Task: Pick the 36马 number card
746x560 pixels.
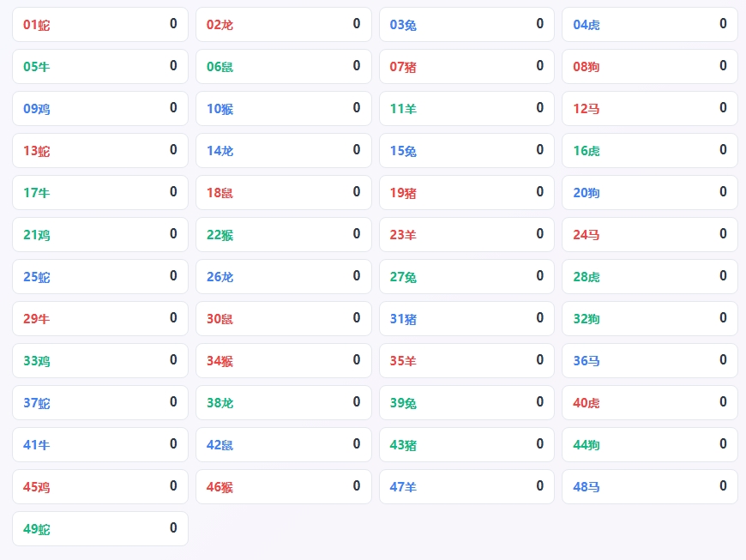Action: click(x=650, y=361)
